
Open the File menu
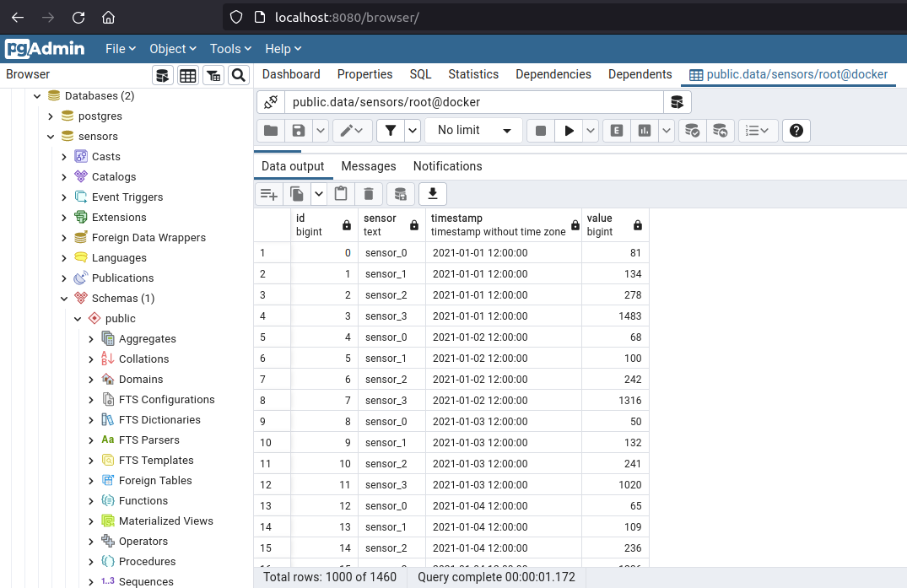click(121, 49)
